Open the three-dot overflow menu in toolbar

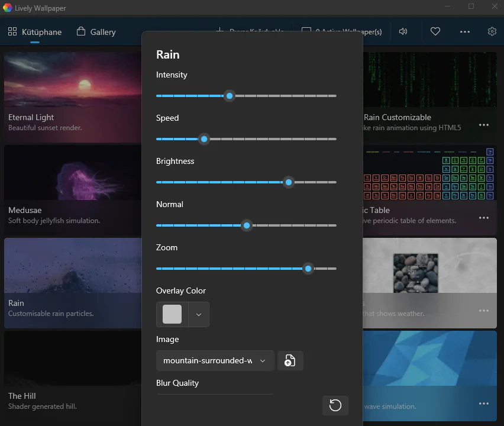[x=465, y=31]
